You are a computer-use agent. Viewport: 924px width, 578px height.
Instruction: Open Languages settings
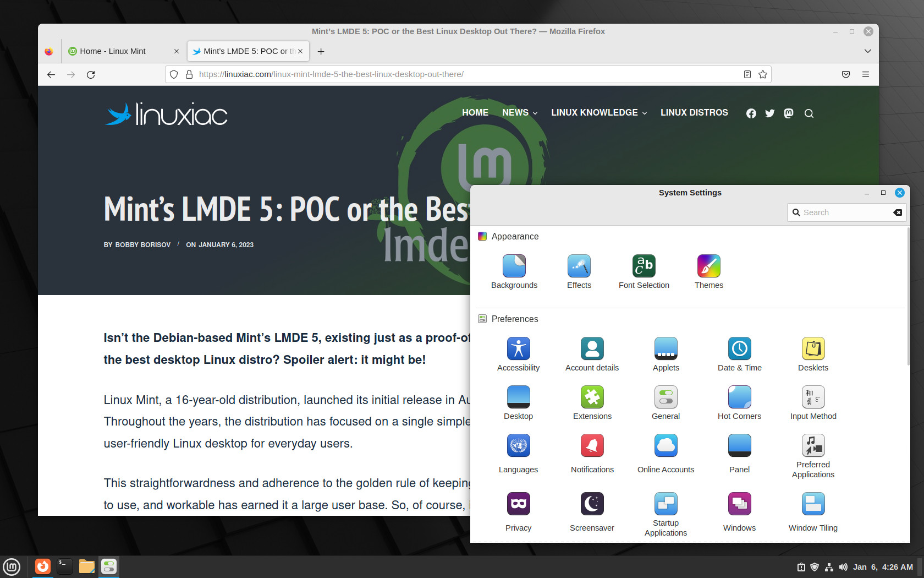(519, 454)
